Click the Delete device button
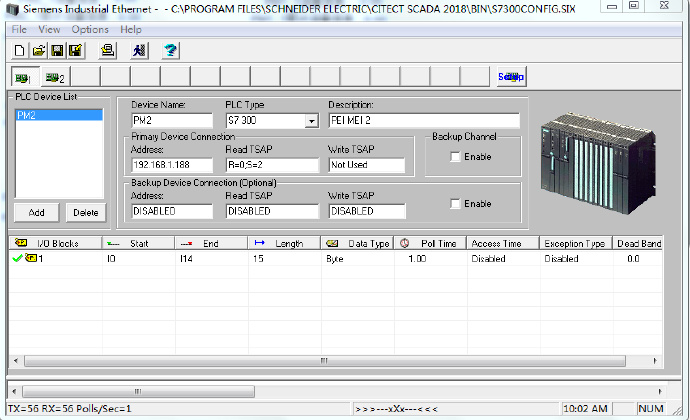Viewport: 690px width, 420px height. 86,213
